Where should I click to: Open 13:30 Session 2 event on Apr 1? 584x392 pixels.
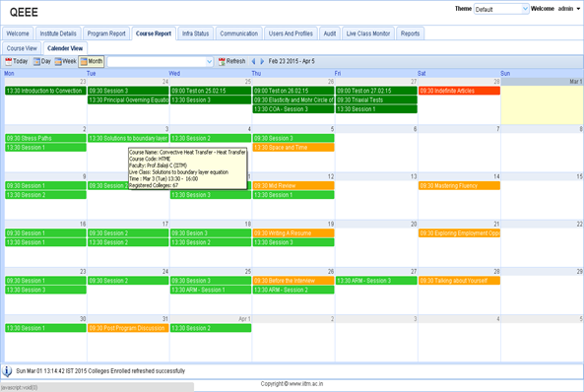pos(211,328)
